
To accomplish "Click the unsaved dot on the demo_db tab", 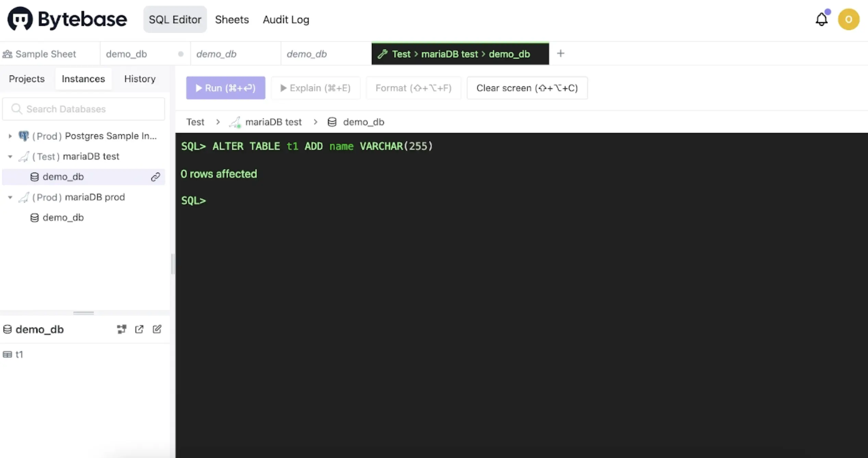I will [181, 54].
